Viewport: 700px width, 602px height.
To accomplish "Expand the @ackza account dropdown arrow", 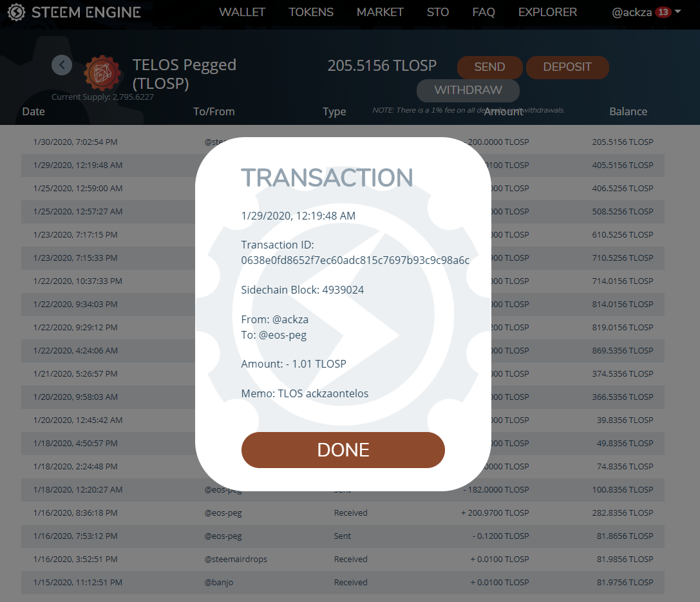I will click(677, 12).
